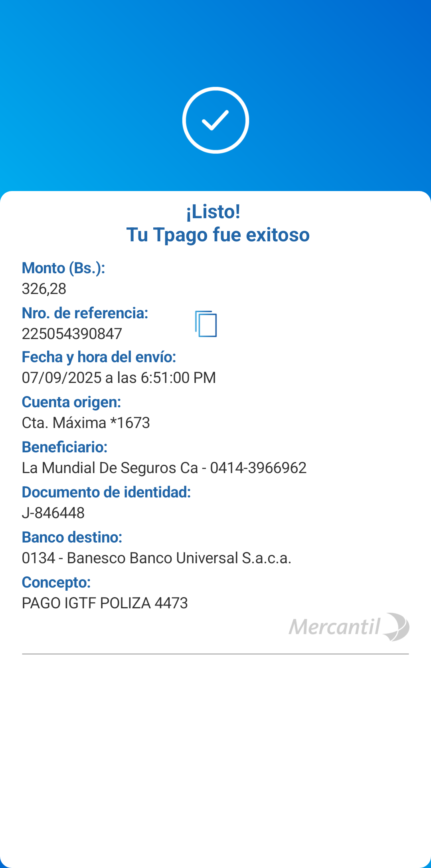Select the identity document J-846448
The image size is (431, 868).
coord(53,513)
